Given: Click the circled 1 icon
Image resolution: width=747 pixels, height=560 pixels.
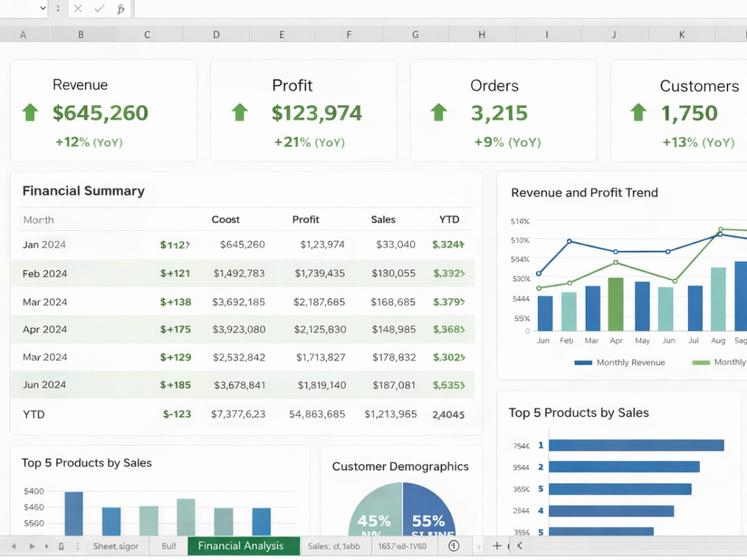Looking at the screenshot, I should coord(454,546).
